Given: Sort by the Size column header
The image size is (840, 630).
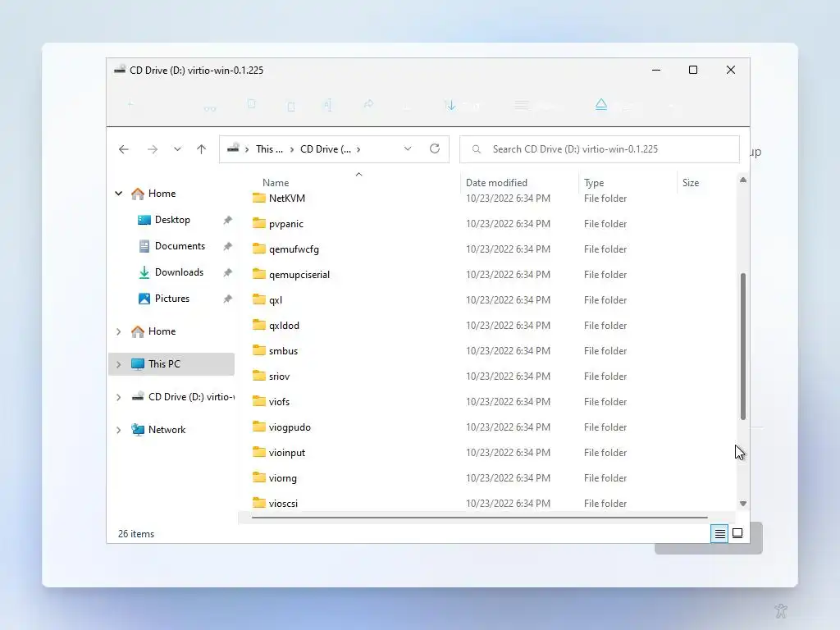Looking at the screenshot, I should pyautogui.click(x=691, y=183).
